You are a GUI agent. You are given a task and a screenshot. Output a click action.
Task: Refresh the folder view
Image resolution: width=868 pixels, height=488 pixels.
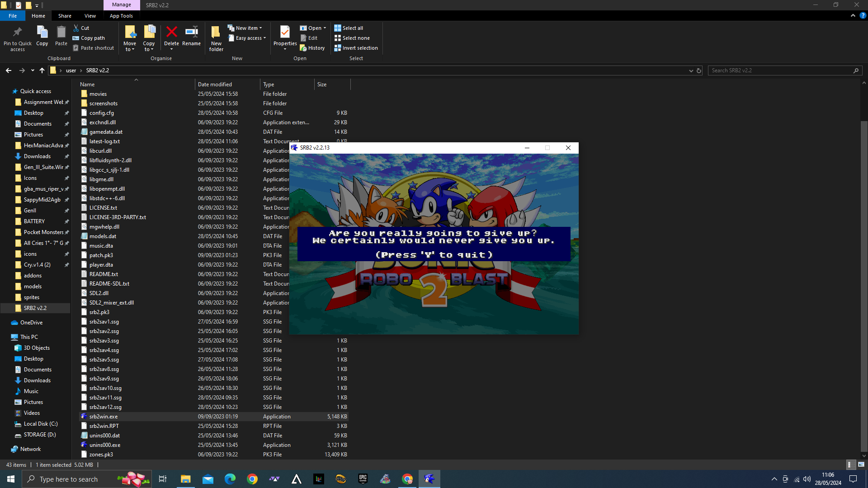click(x=699, y=70)
